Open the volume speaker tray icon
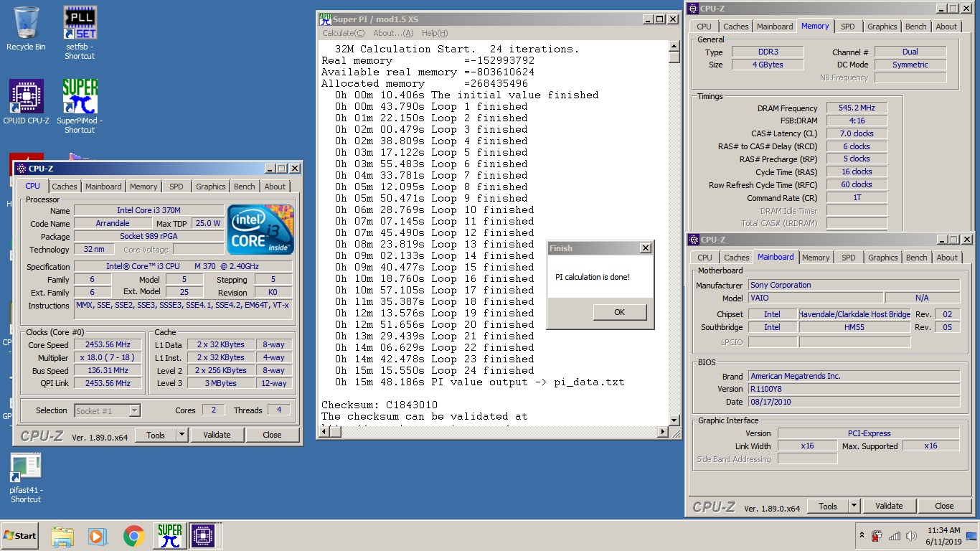This screenshot has height=551, width=980. tap(911, 536)
